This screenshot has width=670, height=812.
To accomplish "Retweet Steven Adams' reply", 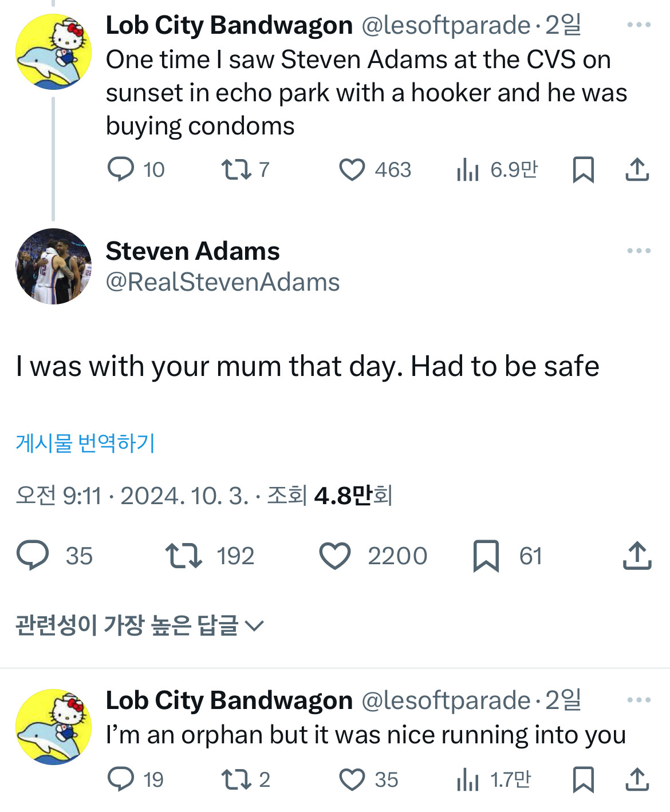I will pyautogui.click(x=183, y=556).
